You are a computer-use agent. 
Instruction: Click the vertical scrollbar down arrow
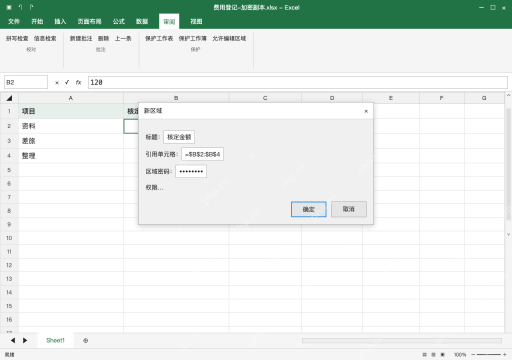point(508,234)
